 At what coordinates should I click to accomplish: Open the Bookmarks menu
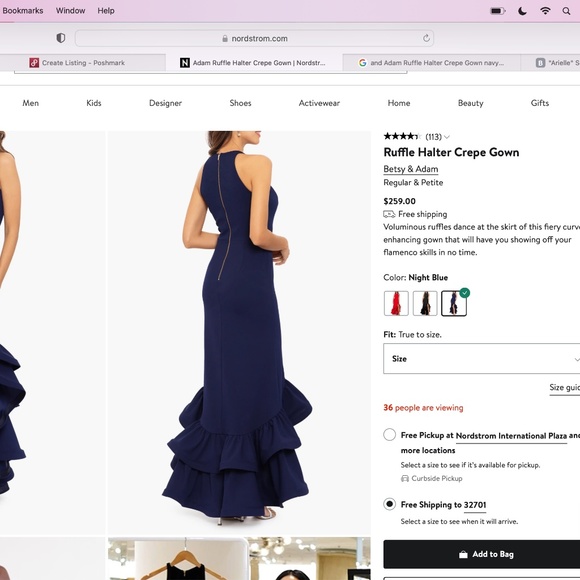pyautogui.click(x=22, y=11)
